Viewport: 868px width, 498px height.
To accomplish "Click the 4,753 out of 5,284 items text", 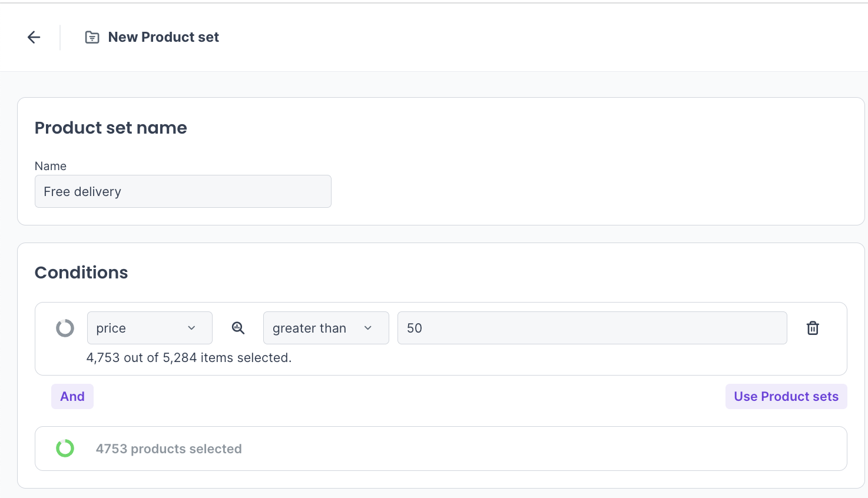I will [188, 358].
